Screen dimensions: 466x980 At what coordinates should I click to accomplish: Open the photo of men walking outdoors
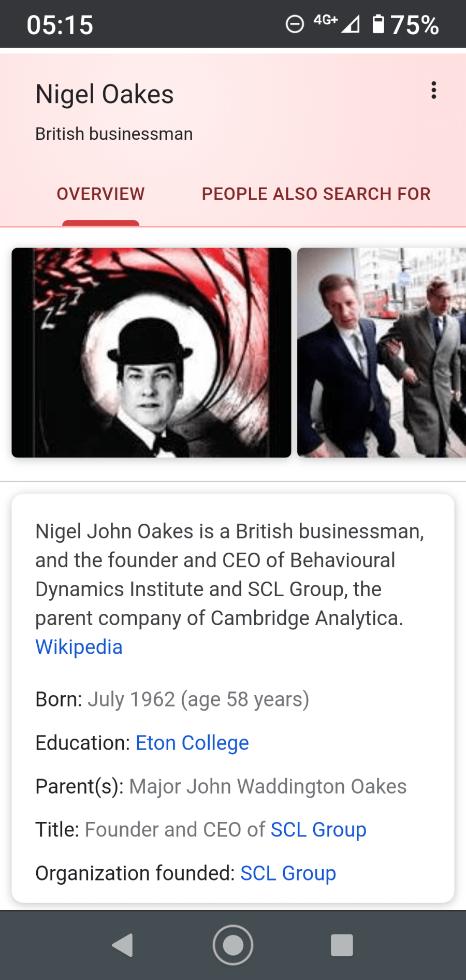[x=382, y=353]
